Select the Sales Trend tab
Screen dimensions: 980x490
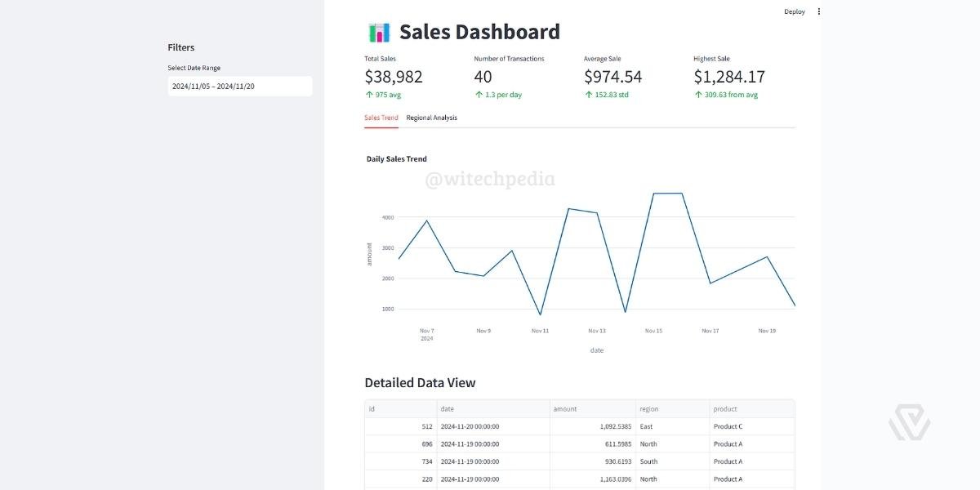(x=381, y=118)
